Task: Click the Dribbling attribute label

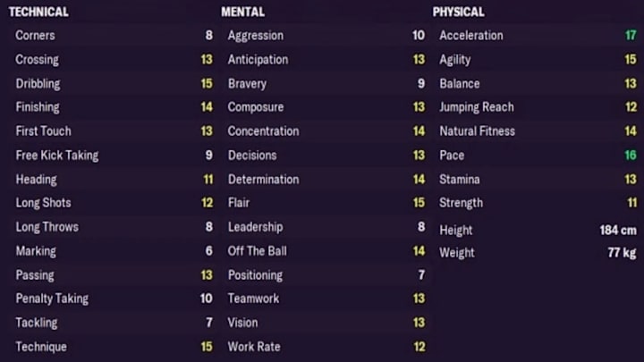Action: [38, 84]
